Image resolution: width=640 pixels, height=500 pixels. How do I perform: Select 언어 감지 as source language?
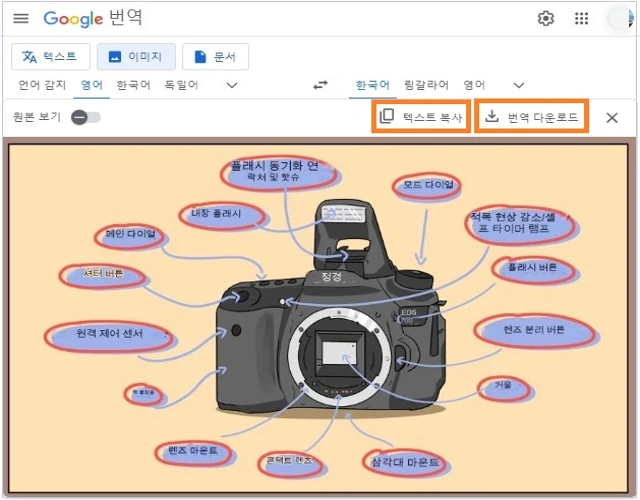[x=42, y=85]
